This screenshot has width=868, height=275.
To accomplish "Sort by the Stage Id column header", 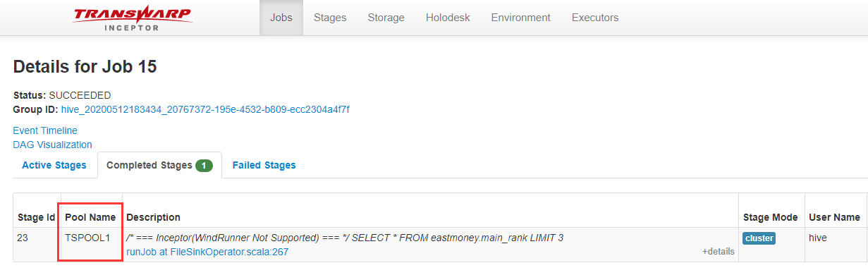I will (x=37, y=217).
